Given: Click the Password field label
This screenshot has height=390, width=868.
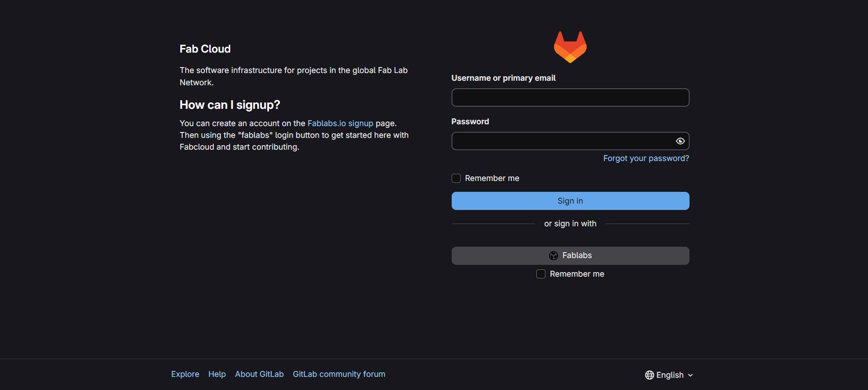Looking at the screenshot, I should [470, 122].
